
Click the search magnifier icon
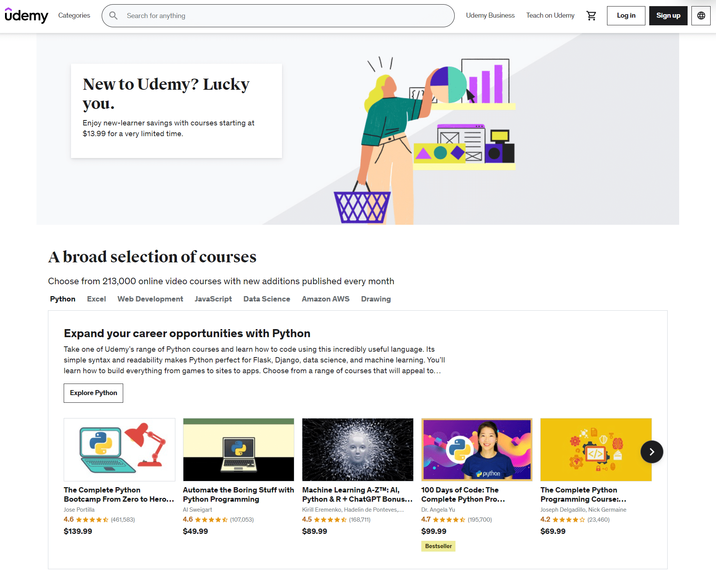(x=114, y=15)
